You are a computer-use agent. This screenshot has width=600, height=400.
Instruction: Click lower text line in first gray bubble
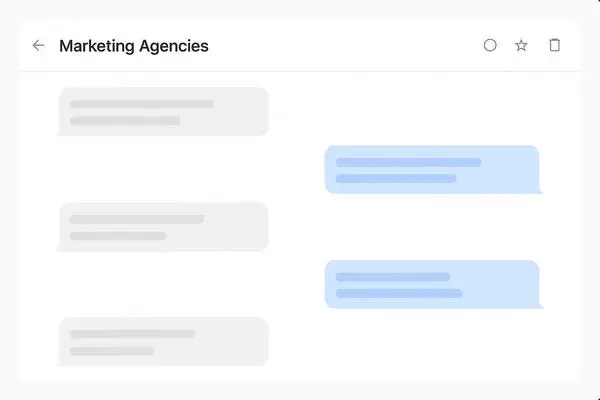(125, 121)
